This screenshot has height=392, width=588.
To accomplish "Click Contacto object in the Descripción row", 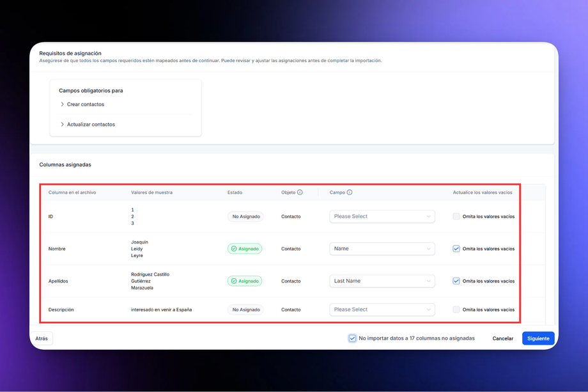I will [291, 310].
